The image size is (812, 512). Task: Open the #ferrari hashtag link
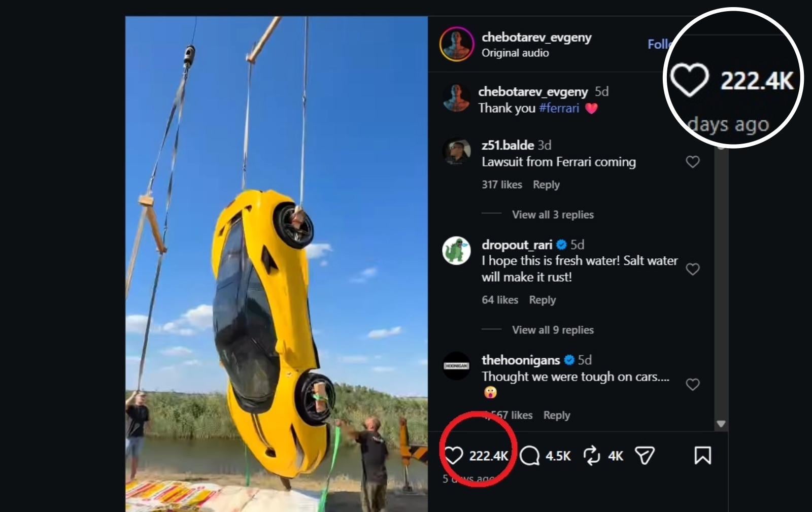coord(559,108)
